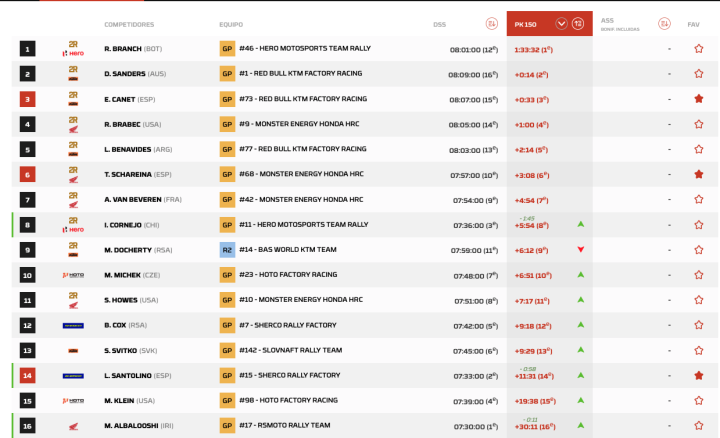Viewport: 720px width, 438px height.
Task: Click position 1 badge
Action: tap(28, 49)
